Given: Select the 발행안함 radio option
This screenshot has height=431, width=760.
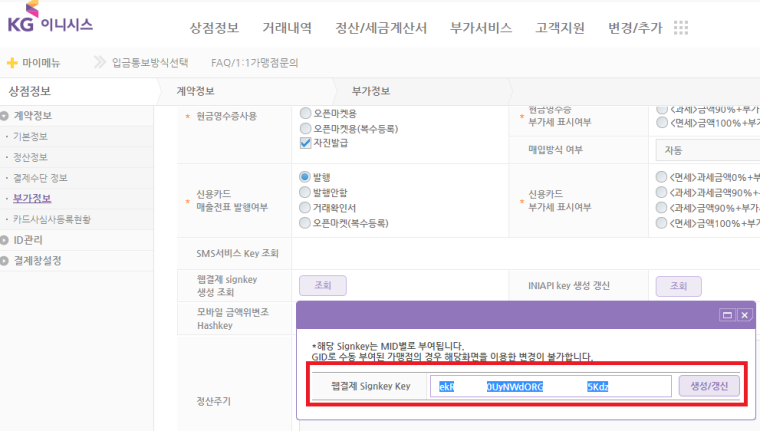Looking at the screenshot, I should pos(306,192).
